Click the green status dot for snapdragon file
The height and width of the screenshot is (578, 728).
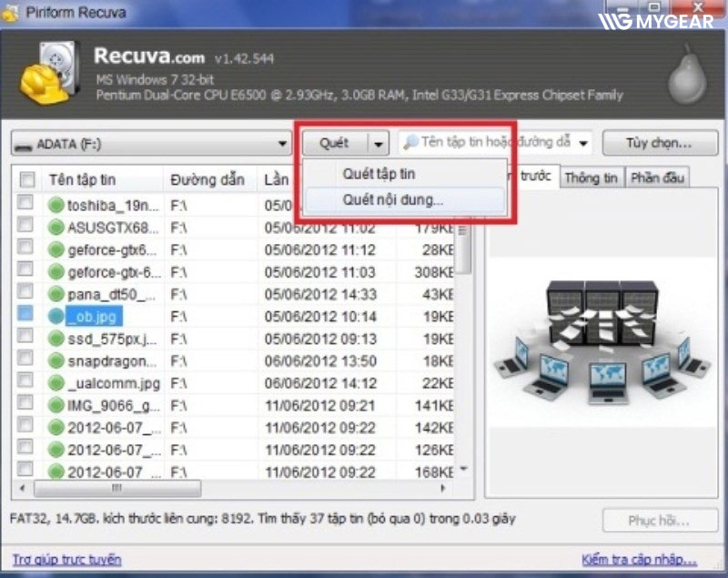coord(56,360)
